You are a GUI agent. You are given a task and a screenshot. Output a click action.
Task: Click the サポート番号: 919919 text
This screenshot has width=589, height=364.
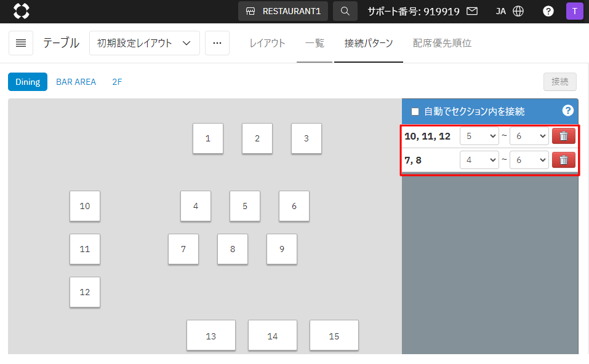pyautogui.click(x=413, y=11)
